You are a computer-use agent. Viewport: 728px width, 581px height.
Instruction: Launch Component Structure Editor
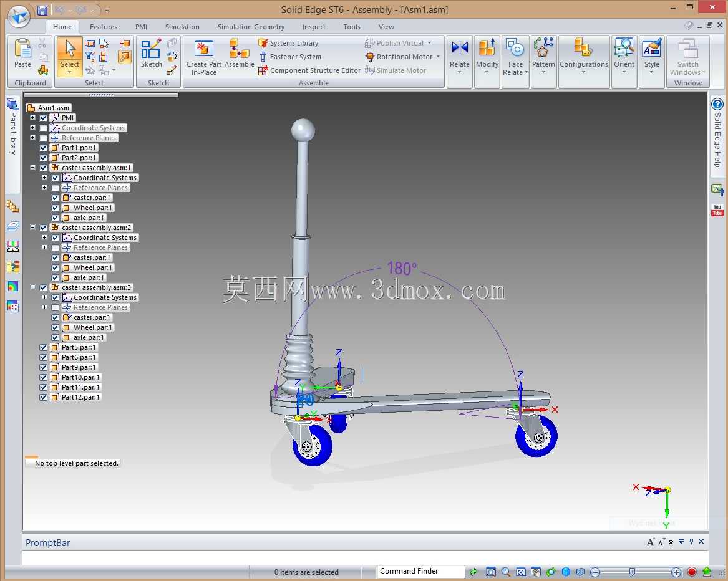309,70
